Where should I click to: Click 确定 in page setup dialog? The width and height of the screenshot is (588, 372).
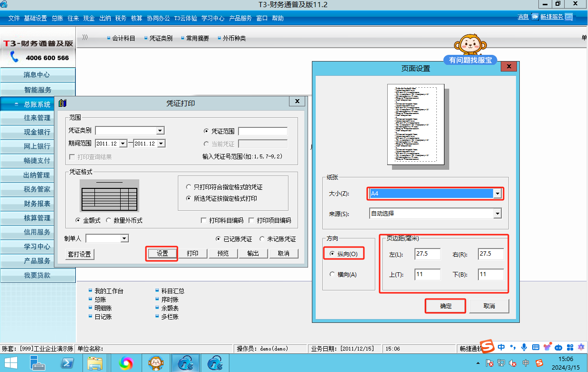pos(445,306)
